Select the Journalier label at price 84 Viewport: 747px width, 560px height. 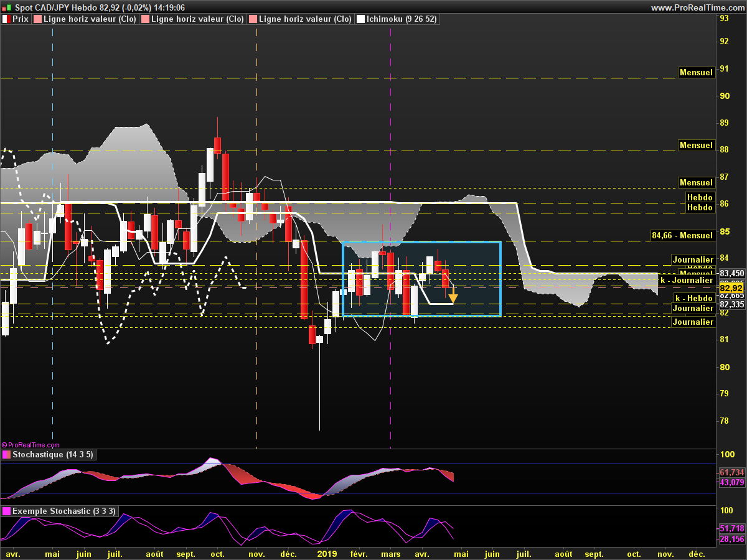(692, 259)
